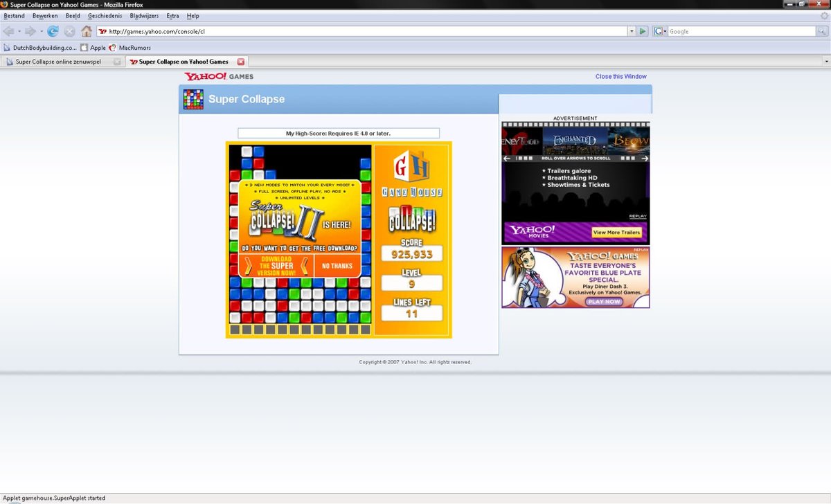Click the Super Collapse header icon
Viewport: 831px width, 504px height.
pyautogui.click(x=193, y=99)
